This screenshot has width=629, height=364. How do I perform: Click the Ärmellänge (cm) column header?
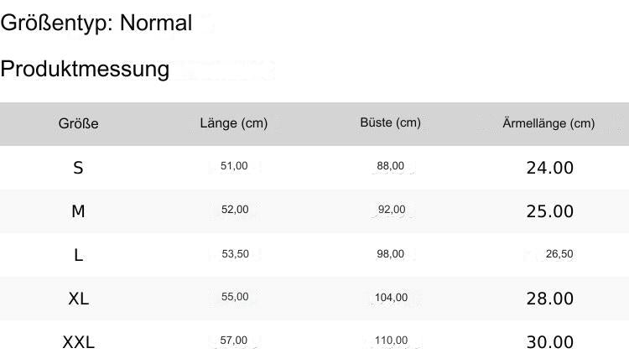tap(548, 123)
